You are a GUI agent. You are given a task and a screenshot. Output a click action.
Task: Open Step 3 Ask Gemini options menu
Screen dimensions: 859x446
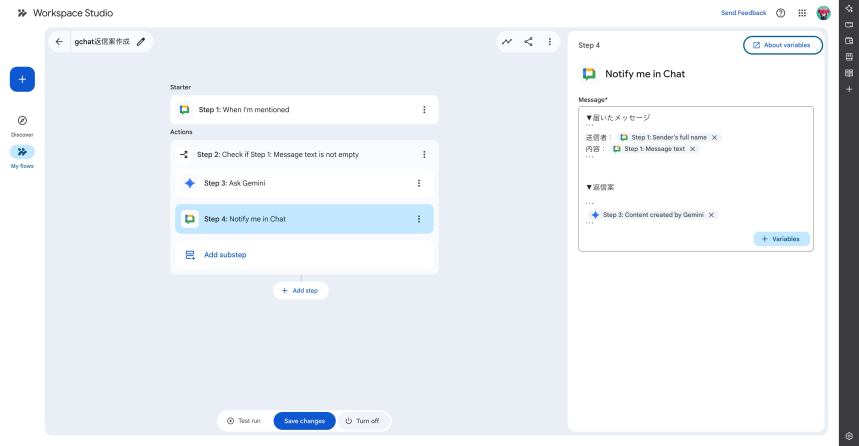click(x=418, y=183)
